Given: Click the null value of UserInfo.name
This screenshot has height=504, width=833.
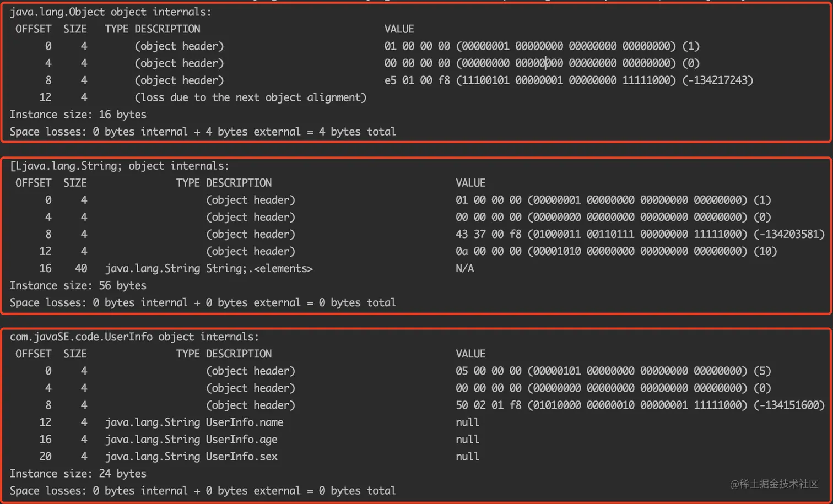Looking at the screenshot, I should (x=467, y=422).
